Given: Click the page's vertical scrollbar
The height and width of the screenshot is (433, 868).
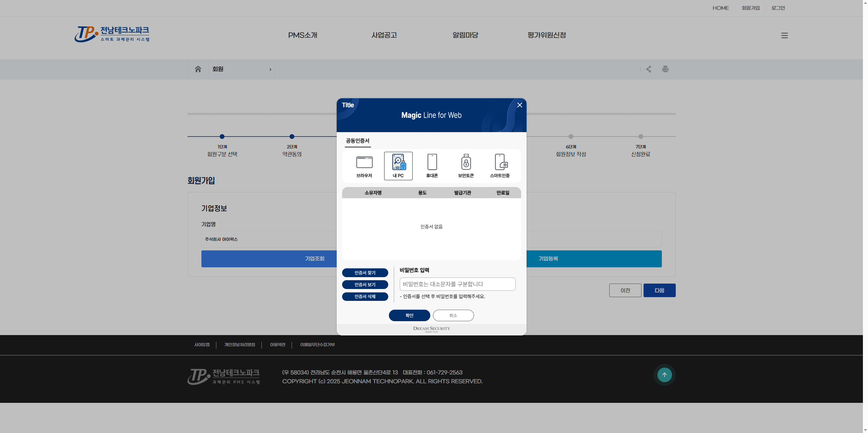Looking at the screenshot, I should (x=865, y=216).
